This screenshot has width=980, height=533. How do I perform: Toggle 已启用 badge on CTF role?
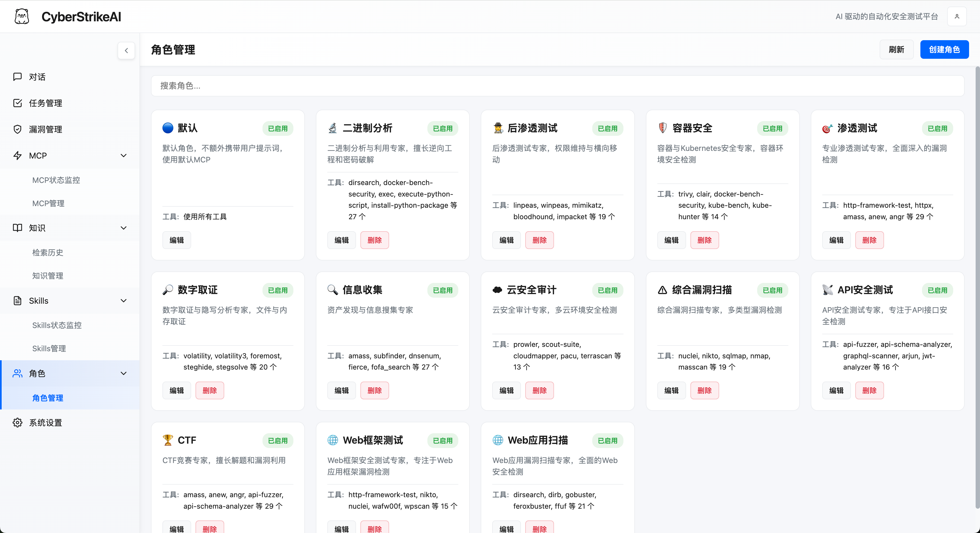tap(277, 441)
